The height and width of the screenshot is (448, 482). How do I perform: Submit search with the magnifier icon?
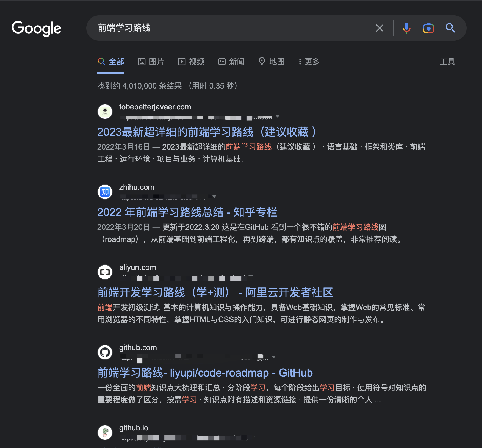(x=450, y=28)
